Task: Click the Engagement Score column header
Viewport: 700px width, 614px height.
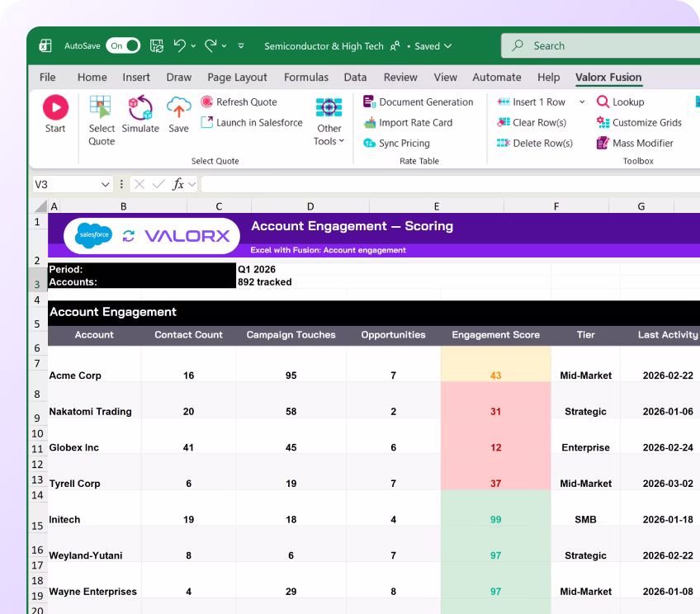Action: (x=495, y=335)
